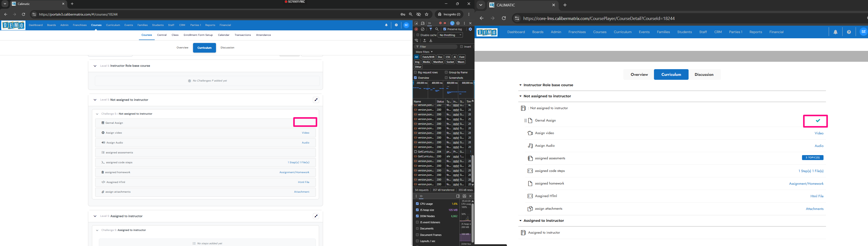Open the Discussion button in right LMS

pos(704,75)
